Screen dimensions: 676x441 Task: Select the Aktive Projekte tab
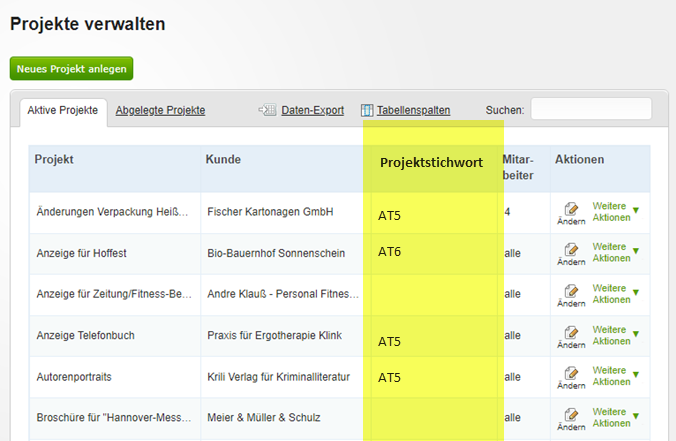tap(63, 110)
